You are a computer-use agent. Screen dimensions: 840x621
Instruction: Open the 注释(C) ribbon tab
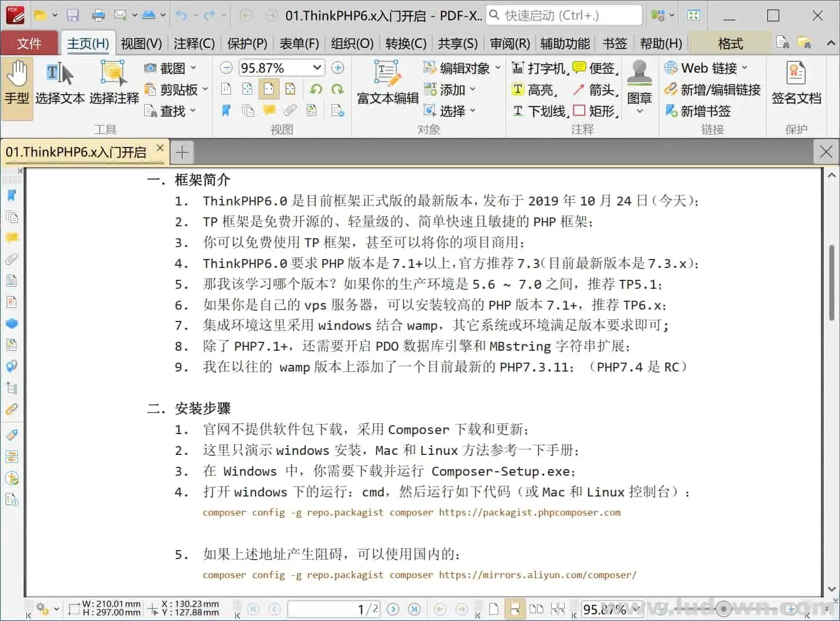coord(194,43)
